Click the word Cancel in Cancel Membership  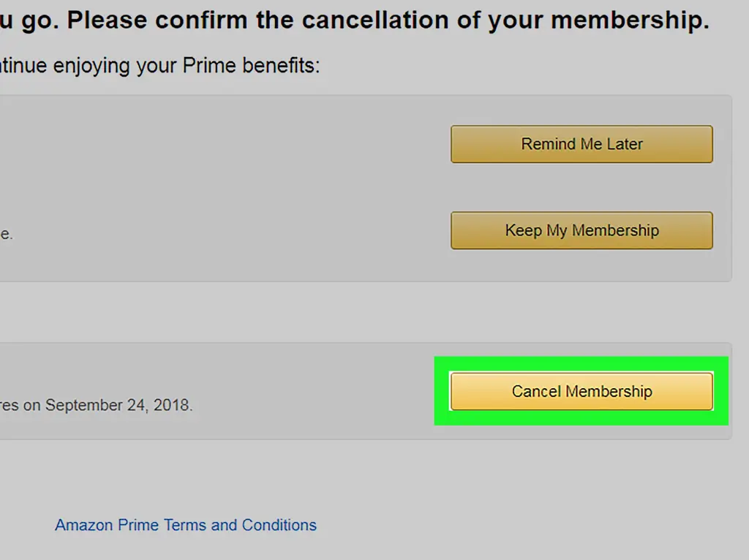click(x=535, y=391)
